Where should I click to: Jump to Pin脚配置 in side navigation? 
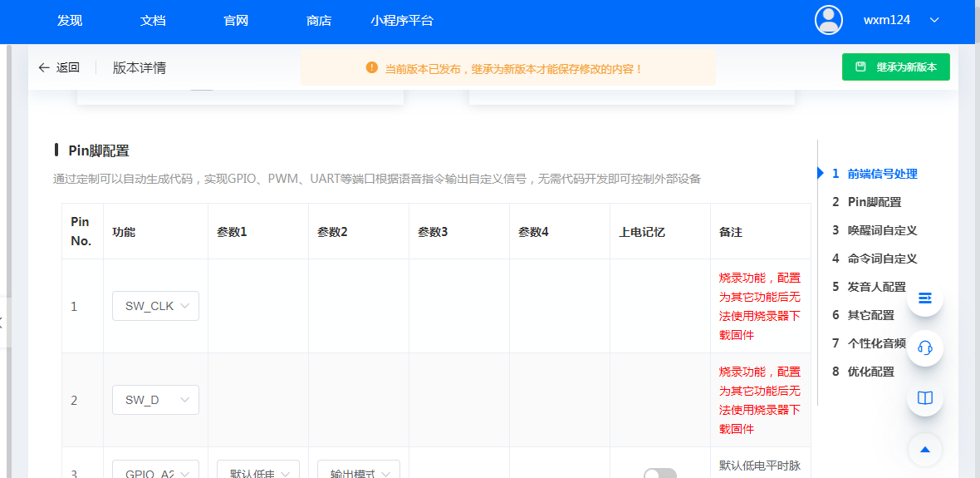click(874, 202)
